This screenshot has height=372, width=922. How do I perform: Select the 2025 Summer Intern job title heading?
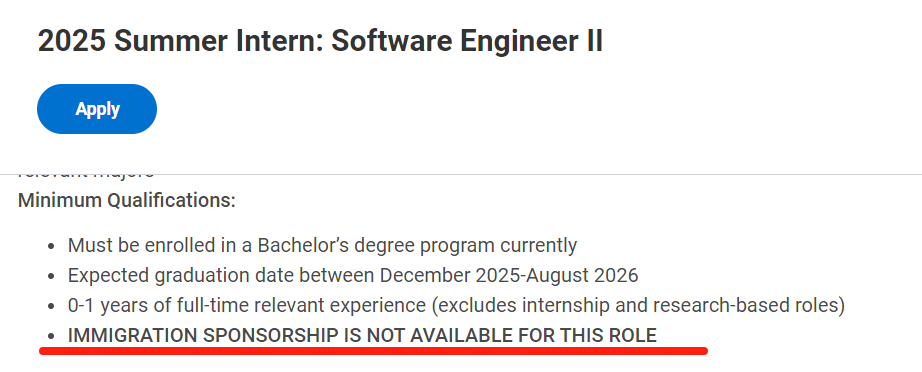(320, 41)
